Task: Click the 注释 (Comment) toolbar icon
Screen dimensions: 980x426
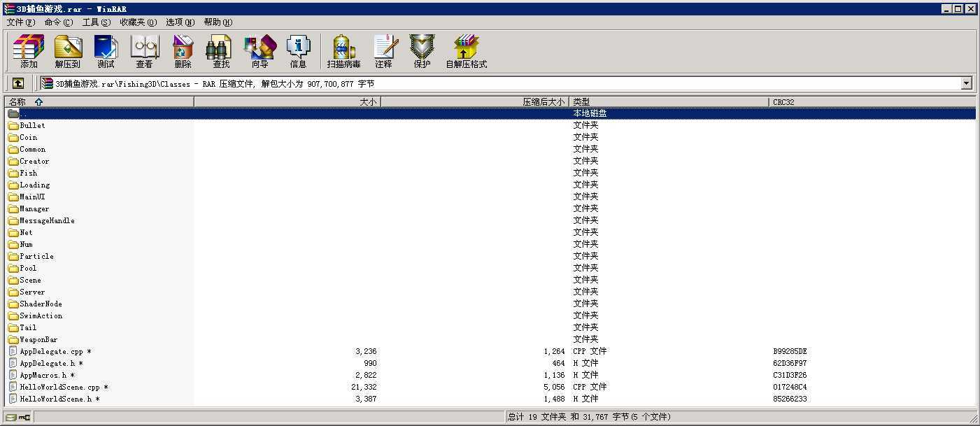Action: (x=383, y=52)
